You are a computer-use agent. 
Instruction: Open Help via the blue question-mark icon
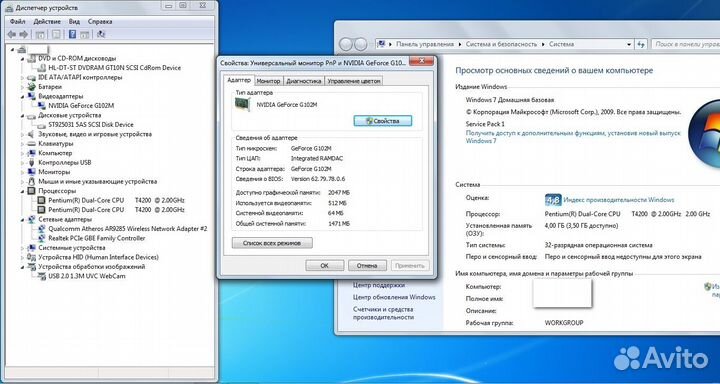pyautogui.click(x=72, y=34)
